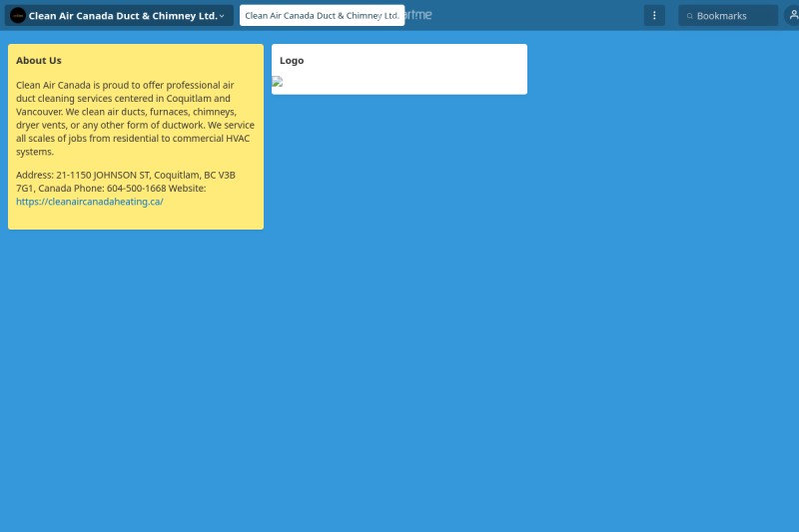This screenshot has width=799, height=532.
Task: Focus the Bookmarks search field
Action: pos(728,16)
